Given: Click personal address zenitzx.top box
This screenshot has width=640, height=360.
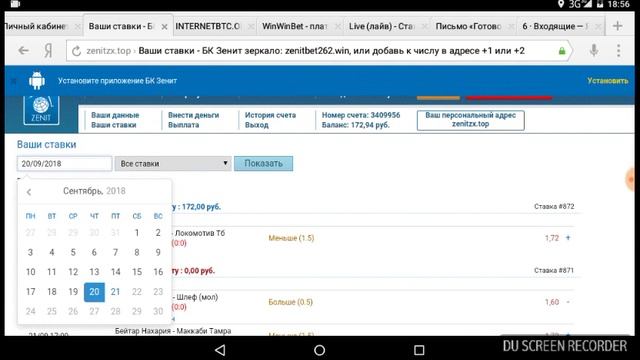Looking at the screenshot, I should pos(471,120).
